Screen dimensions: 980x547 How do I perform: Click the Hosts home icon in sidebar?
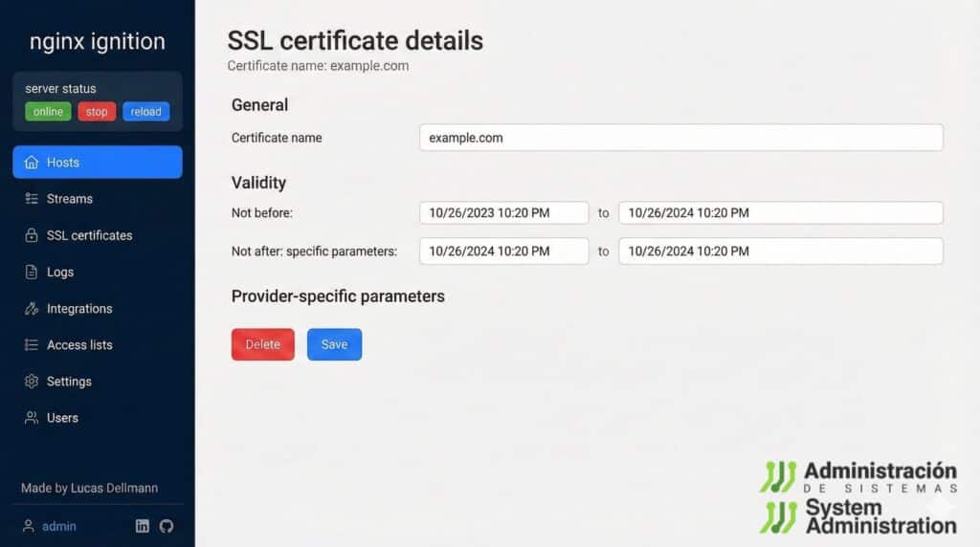pyautogui.click(x=31, y=163)
